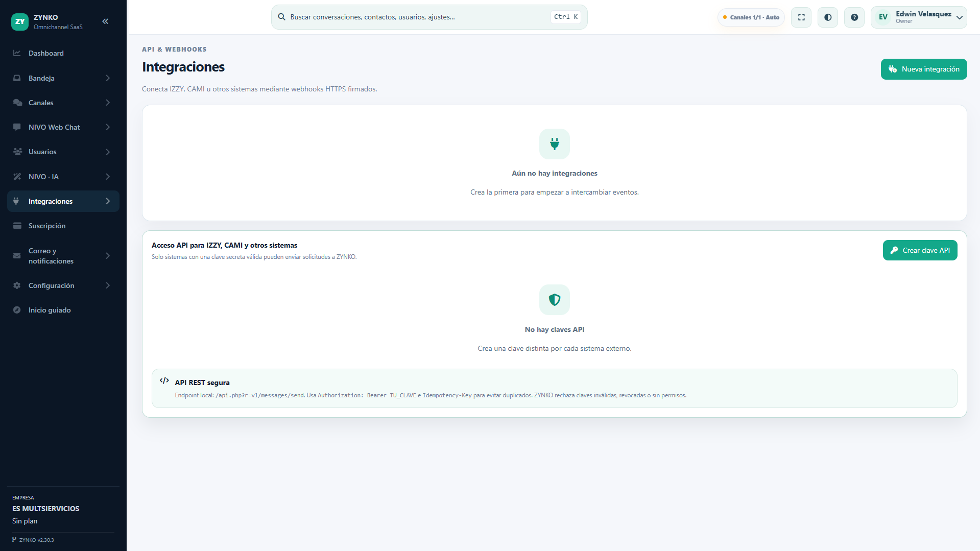Click the EV avatar badge
This screenshot has height=551, width=980.
883,17
